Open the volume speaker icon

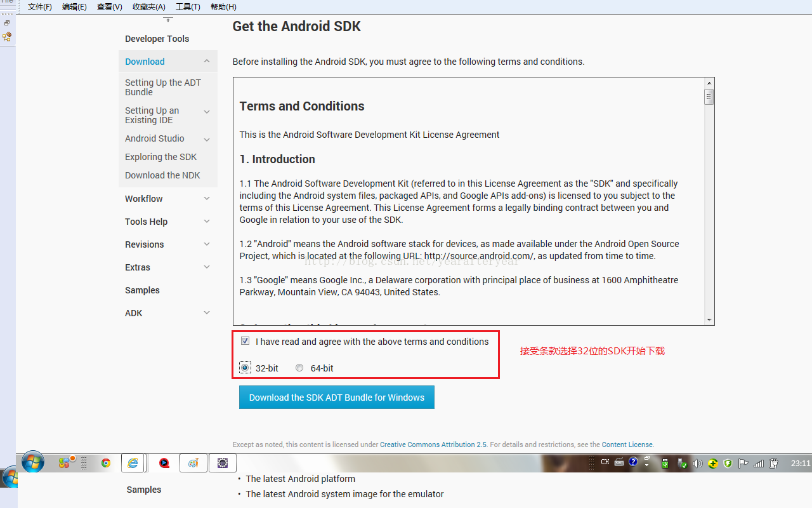point(698,464)
